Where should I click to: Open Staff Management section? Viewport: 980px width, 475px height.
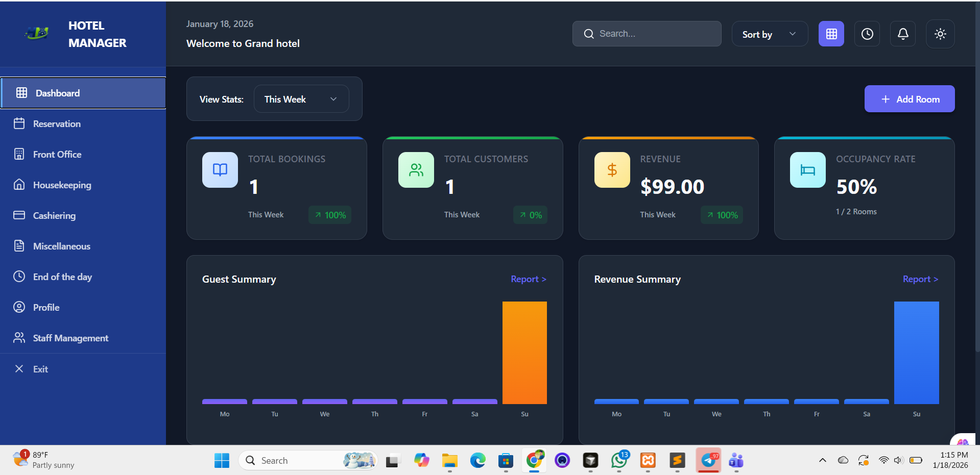tap(70, 338)
